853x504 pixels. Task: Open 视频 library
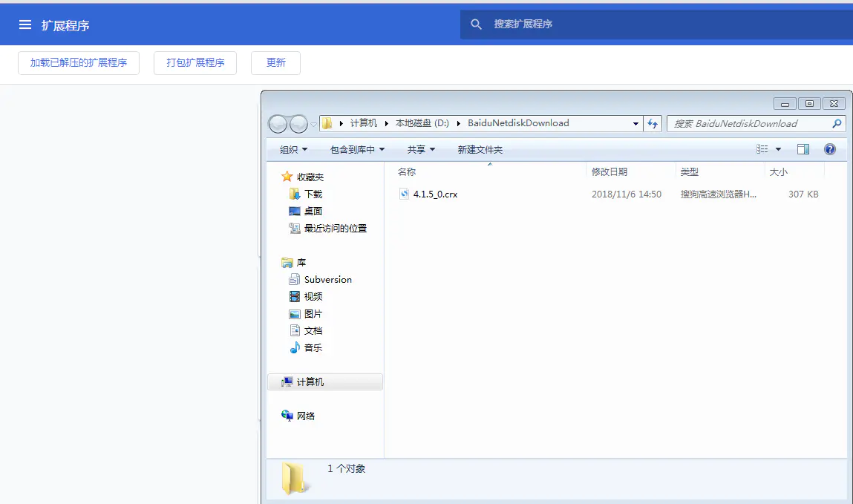[x=313, y=296]
